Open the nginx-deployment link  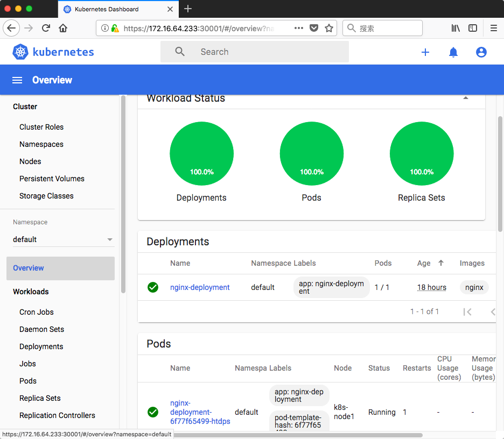(x=200, y=287)
